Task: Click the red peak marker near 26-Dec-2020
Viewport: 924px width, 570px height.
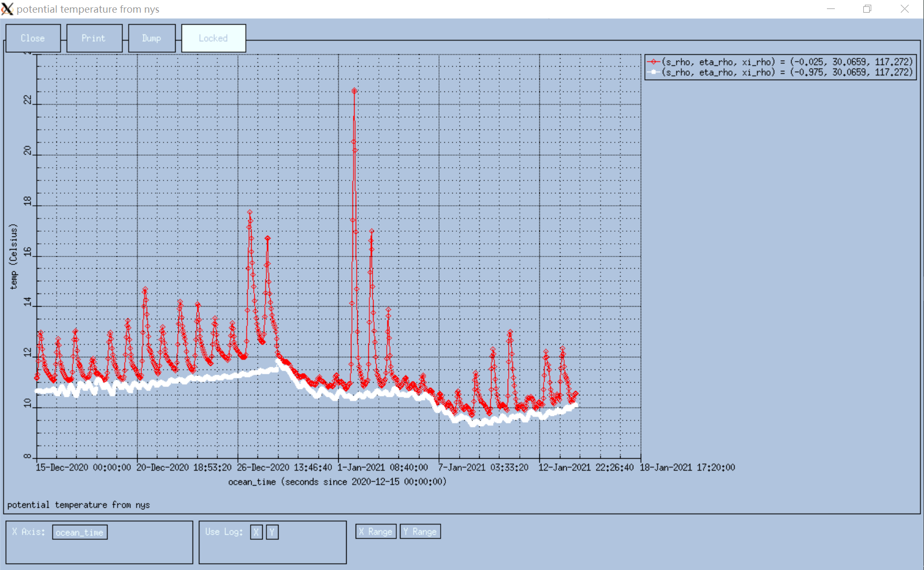Action: click(x=250, y=212)
